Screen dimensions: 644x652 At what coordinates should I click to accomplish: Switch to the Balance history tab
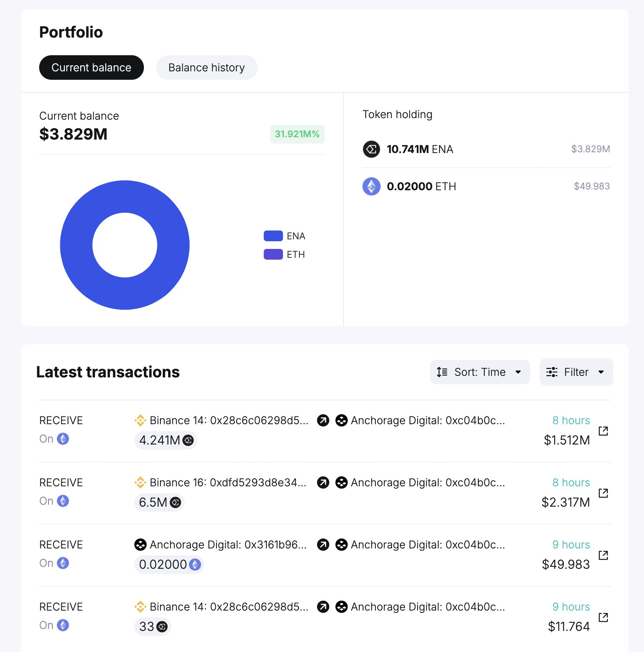tap(206, 68)
